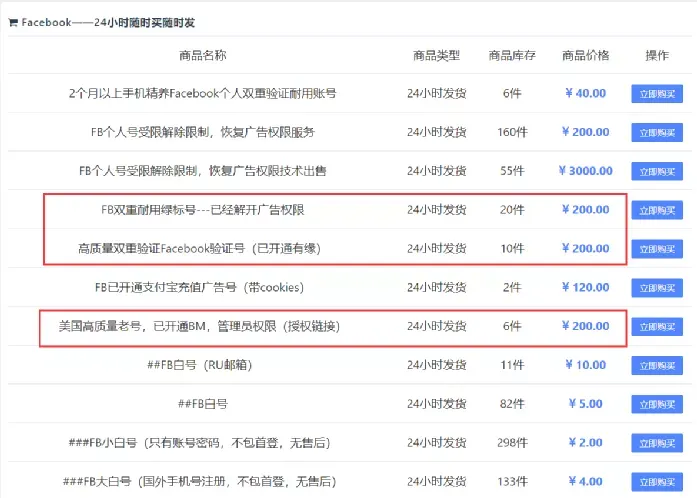Open the ###FB大白号 product name text
Screen dimensions: 697x498
(x=199, y=482)
